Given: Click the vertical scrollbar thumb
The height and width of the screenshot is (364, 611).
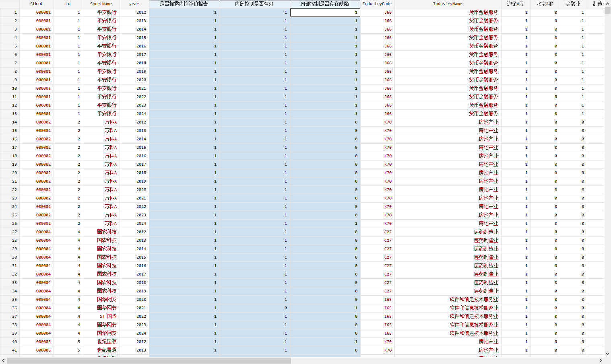Looking at the screenshot, I should (x=607, y=10).
